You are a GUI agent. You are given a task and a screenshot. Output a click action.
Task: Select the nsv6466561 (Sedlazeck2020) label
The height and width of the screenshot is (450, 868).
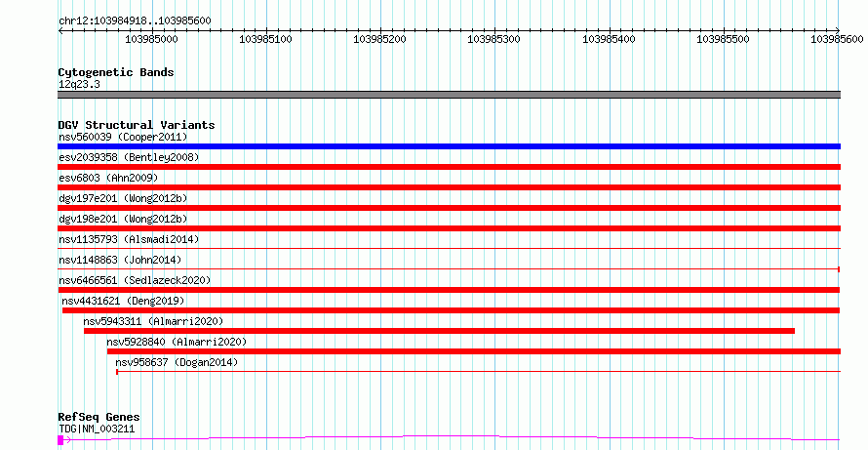pos(135,280)
